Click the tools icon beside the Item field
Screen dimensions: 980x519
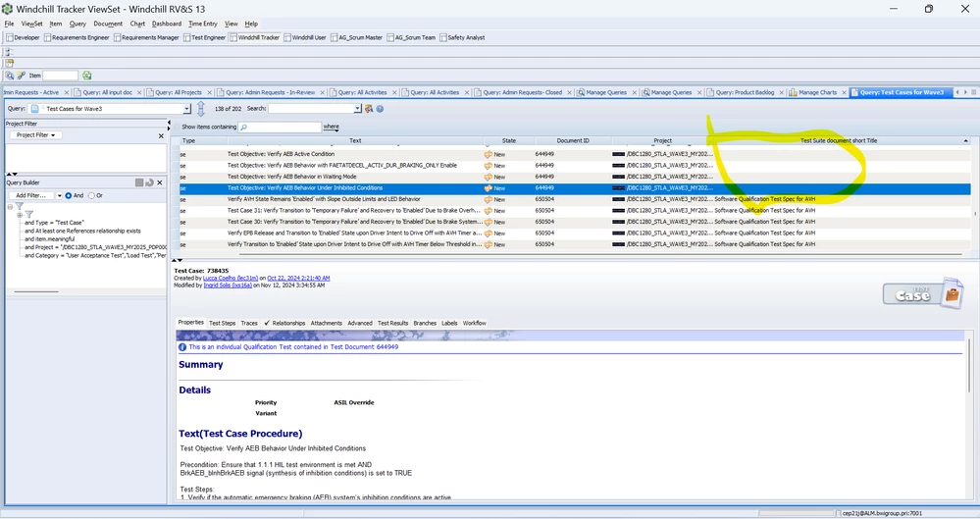tap(21, 75)
